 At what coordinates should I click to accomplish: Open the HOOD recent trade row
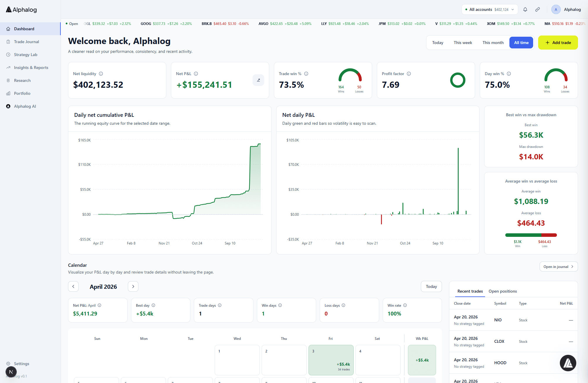point(513,363)
